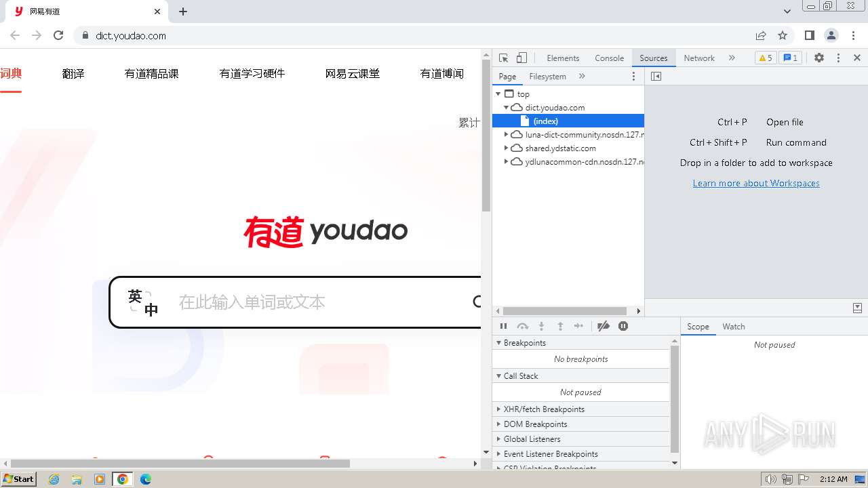Viewport: 868px width, 488px height.
Task: Toggle the device toolbar icon
Action: click(x=521, y=58)
